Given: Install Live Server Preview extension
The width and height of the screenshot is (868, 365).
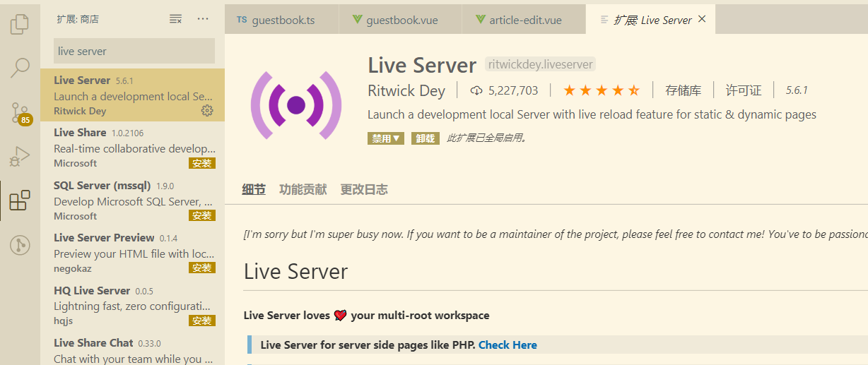Looking at the screenshot, I should (x=201, y=268).
